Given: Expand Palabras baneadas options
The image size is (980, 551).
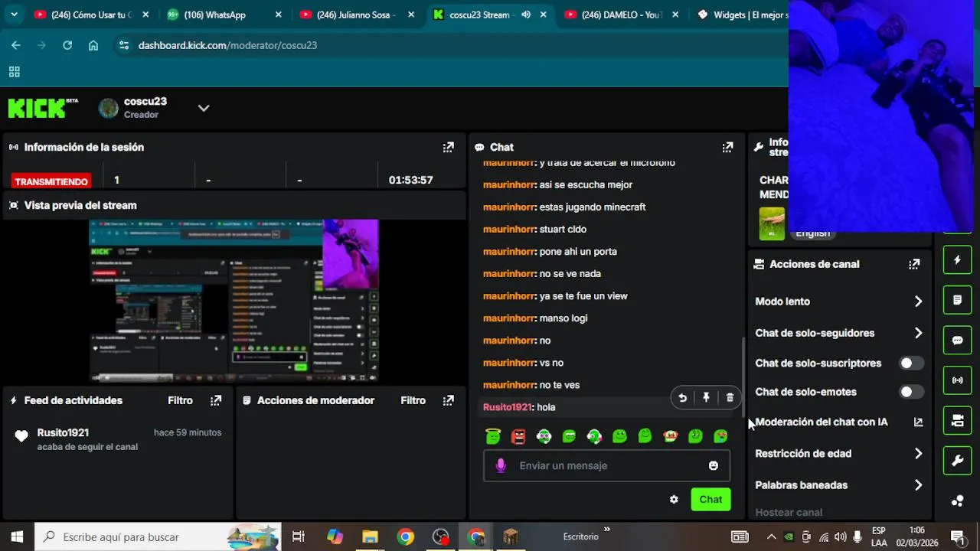Looking at the screenshot, I should coord(918,485).
